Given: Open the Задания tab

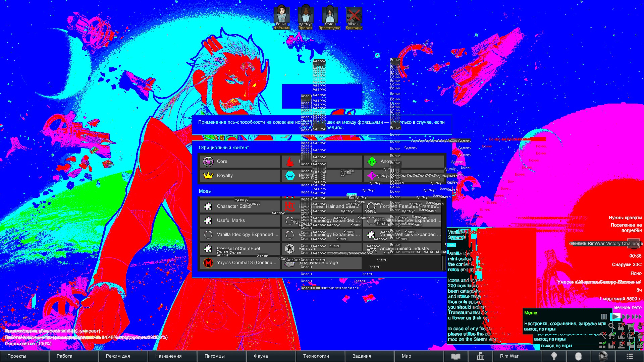Looking at the screenshot, I should pos(370,356).
